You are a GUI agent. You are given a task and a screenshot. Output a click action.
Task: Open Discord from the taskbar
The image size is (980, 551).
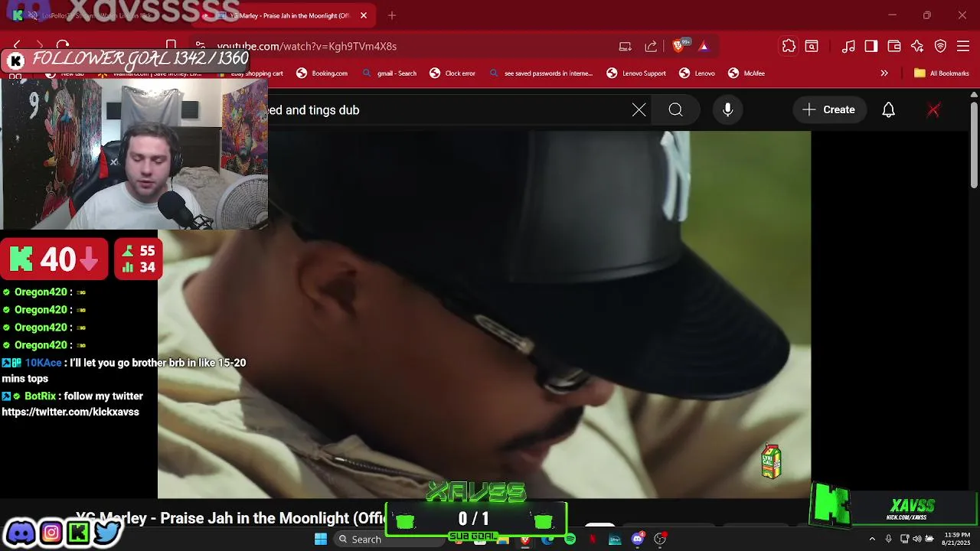637,540
